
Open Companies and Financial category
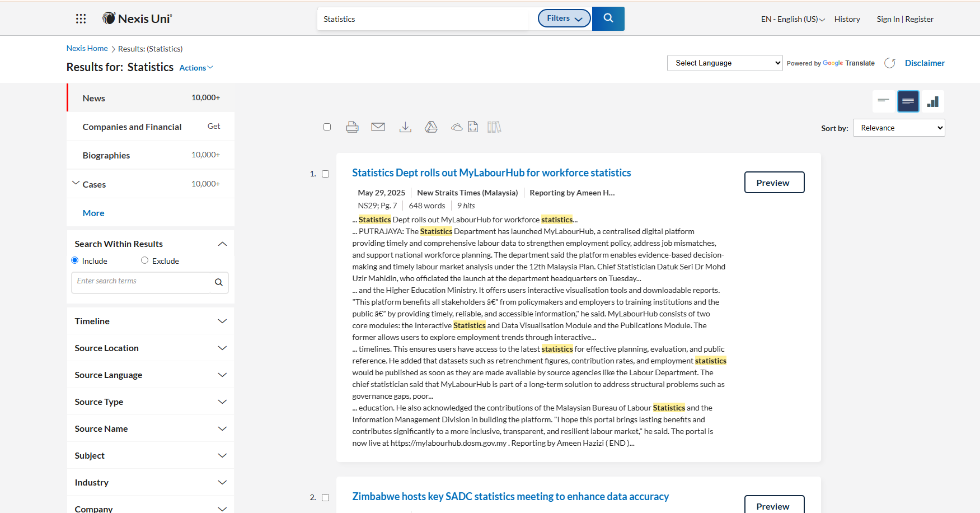click(x=132, y=127)
